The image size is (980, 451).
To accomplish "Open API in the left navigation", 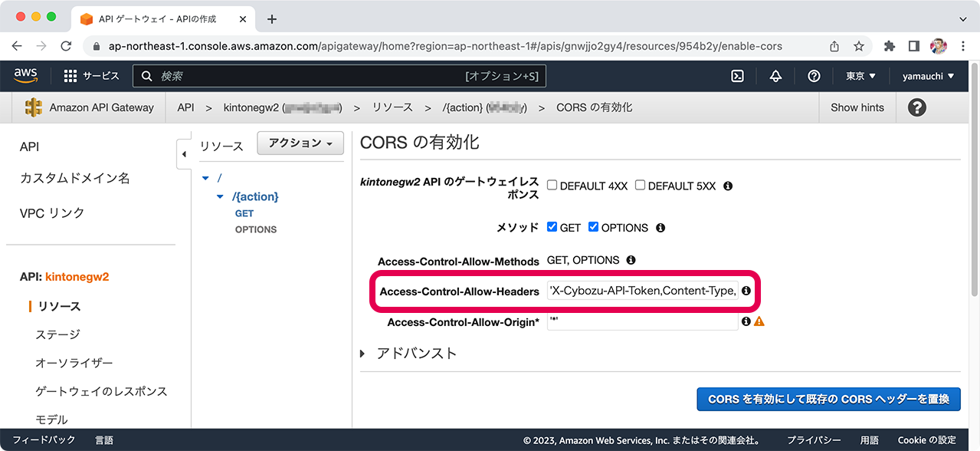I will (29, 146).
